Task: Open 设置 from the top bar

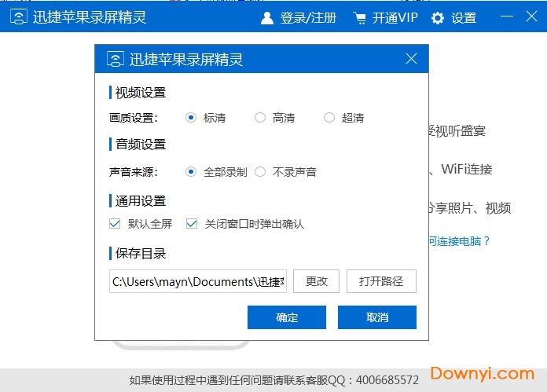Action: click(x=464, y=18)
